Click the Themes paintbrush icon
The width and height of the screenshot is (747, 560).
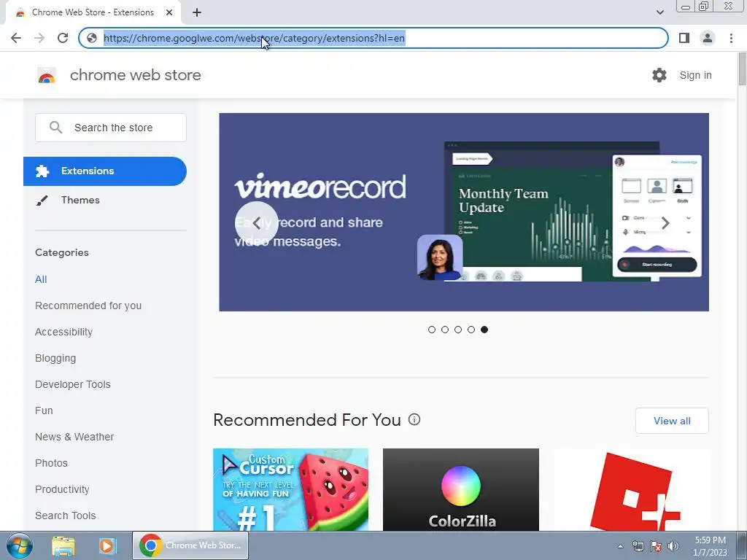(42, 201)
